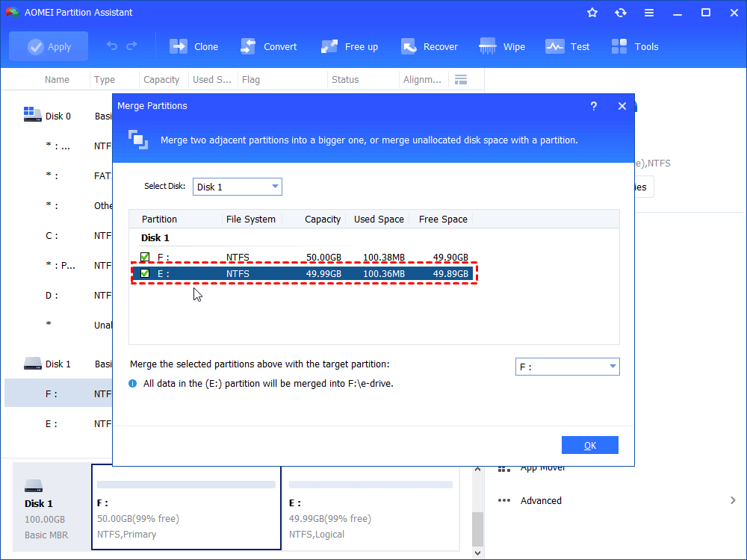Click the up arrow of disk map scrollbar

click(478, 469)
